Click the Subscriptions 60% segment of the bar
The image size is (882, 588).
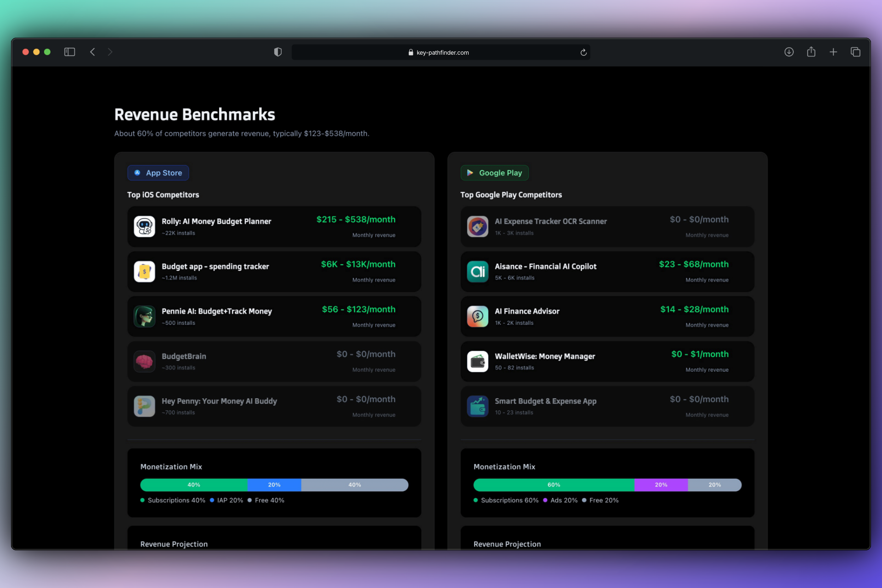554,485
